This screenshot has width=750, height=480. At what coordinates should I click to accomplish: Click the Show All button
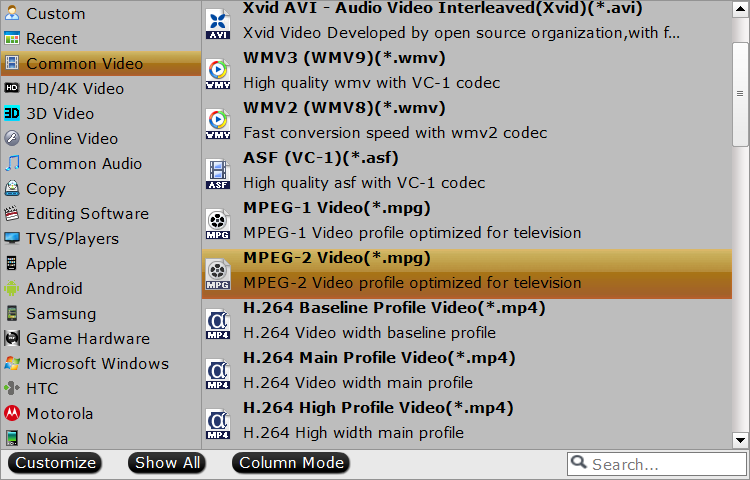point(168,463)
